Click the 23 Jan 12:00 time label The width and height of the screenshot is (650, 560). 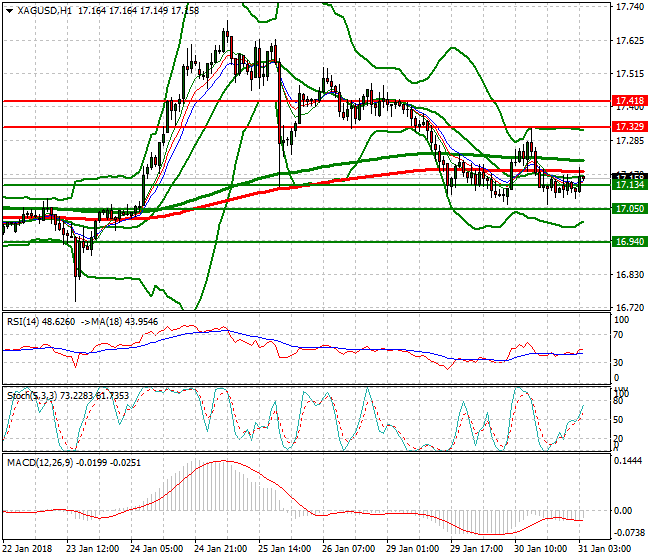(x=93, y=549)
